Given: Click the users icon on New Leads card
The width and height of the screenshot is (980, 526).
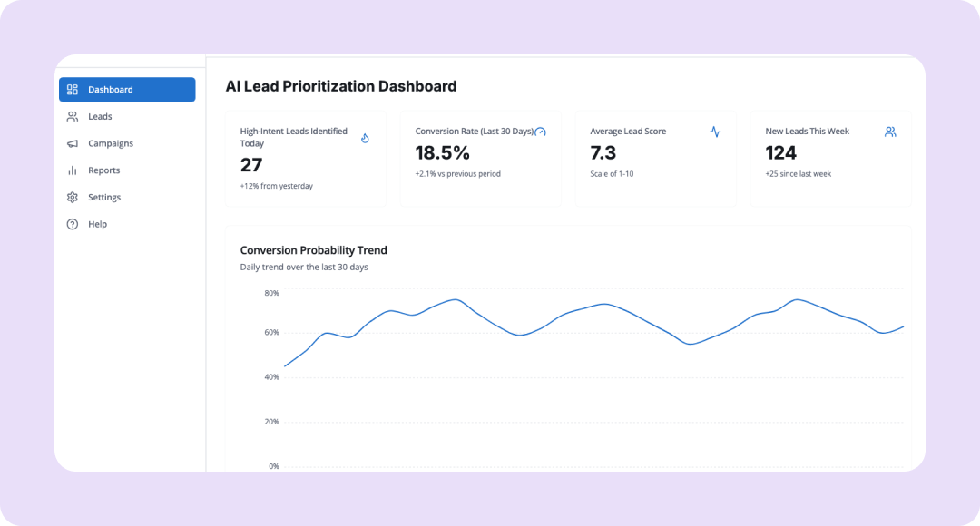Looking at the screenshot, I should pos(890,132).
